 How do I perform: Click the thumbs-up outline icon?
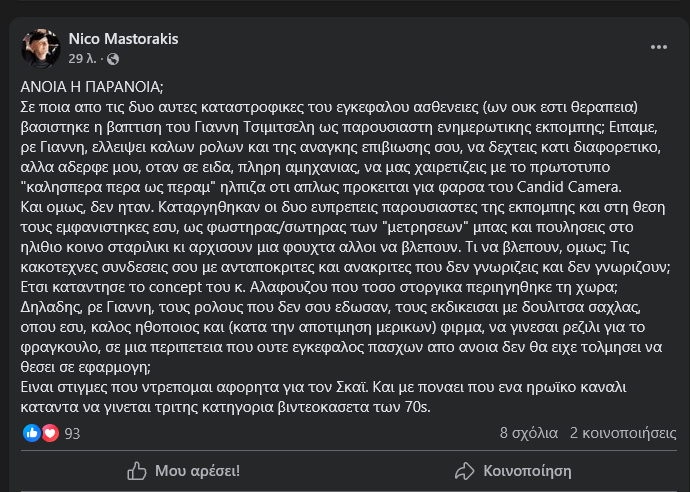[136, 471]
